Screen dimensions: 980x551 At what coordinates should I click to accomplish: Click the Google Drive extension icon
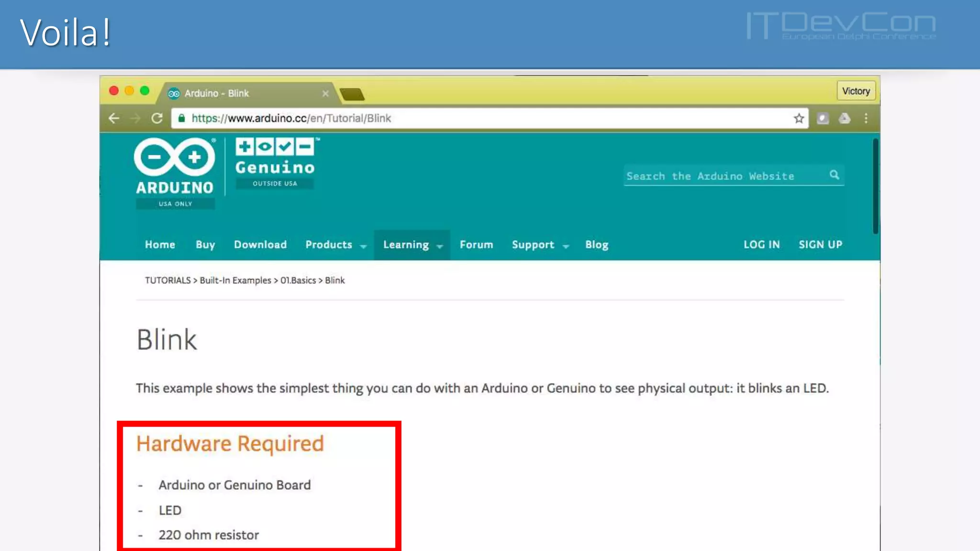(845, 118)
